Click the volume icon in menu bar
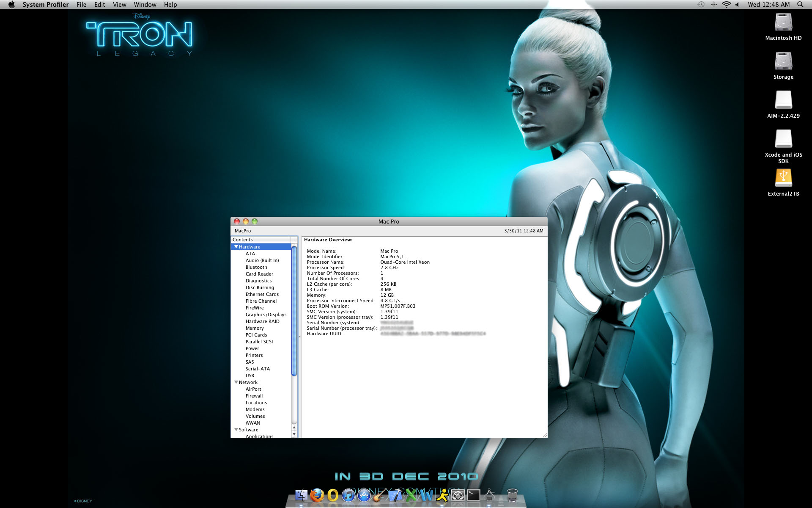 tap(737, 4)
